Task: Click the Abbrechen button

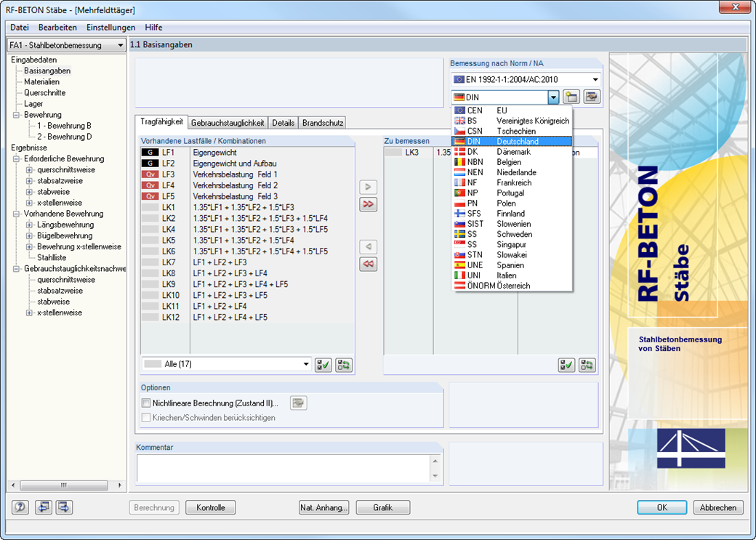Action: point(718,508)
